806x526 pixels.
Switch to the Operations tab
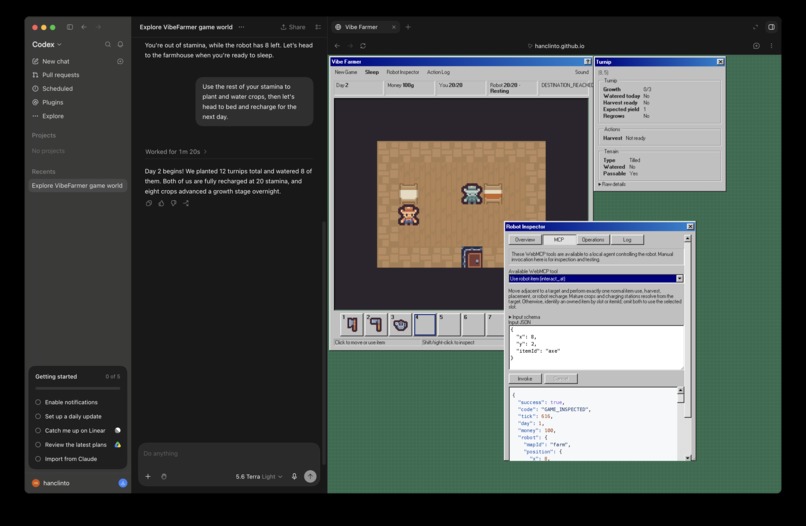pyautogui.click(x=593, y=240)
